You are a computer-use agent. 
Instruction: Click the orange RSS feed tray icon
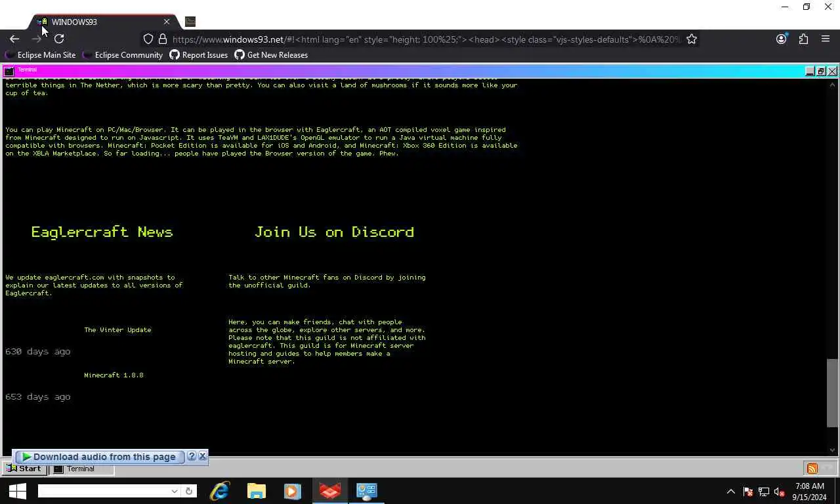coord(812,469)
